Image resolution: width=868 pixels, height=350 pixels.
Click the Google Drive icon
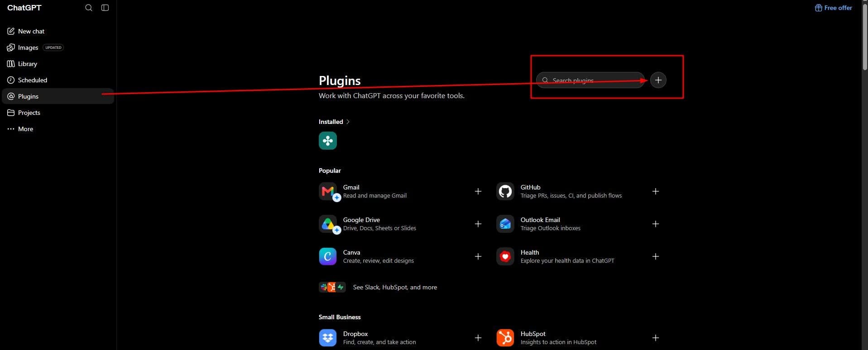[x=328, y=224]
